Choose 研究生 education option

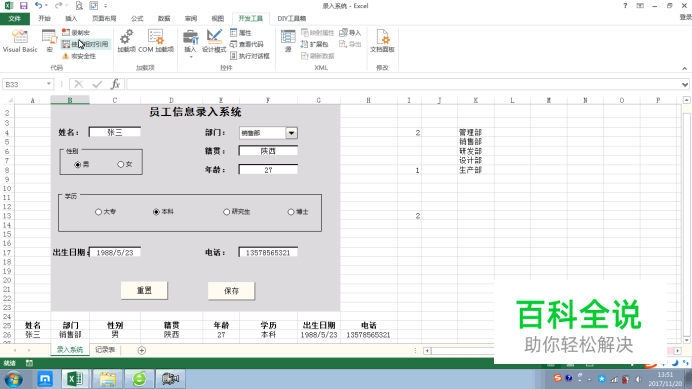click(237, 212)
